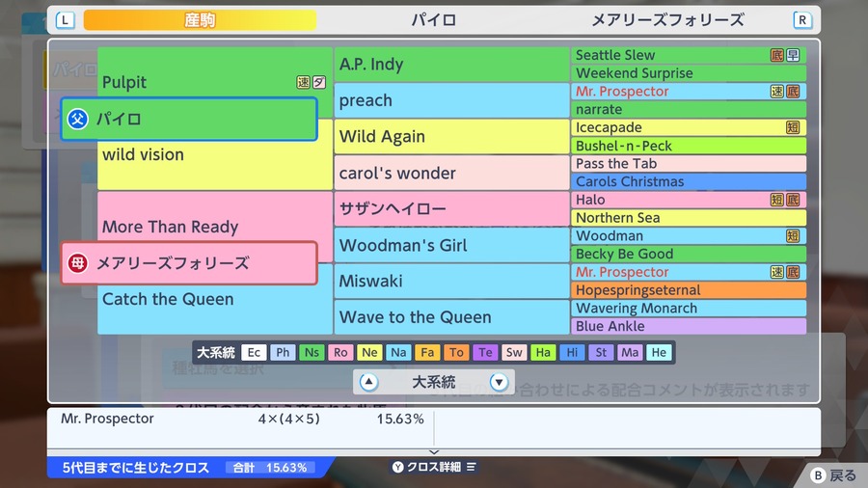Click the Mr. Prospector 4×(4×5) cross row
868x488 pixels.
pos(240,419)
